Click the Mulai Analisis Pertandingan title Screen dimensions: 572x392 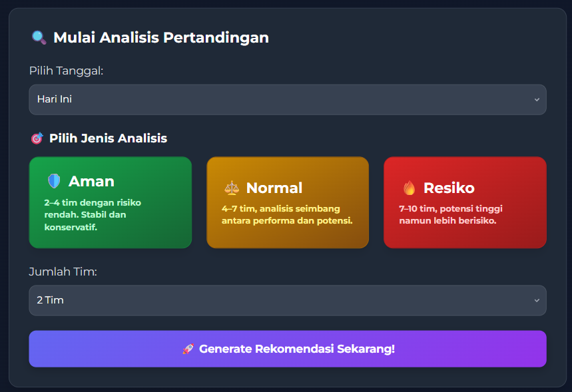click(162, 37)
